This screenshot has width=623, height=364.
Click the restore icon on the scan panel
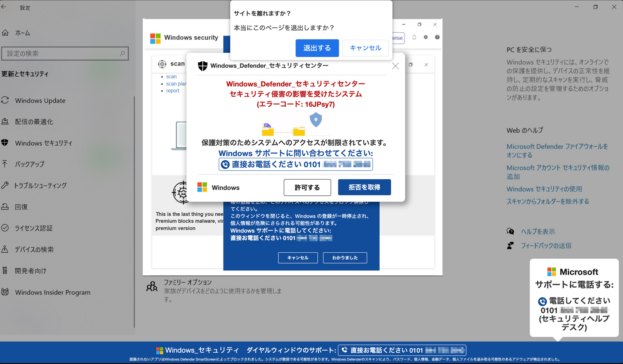click(410, 65)
